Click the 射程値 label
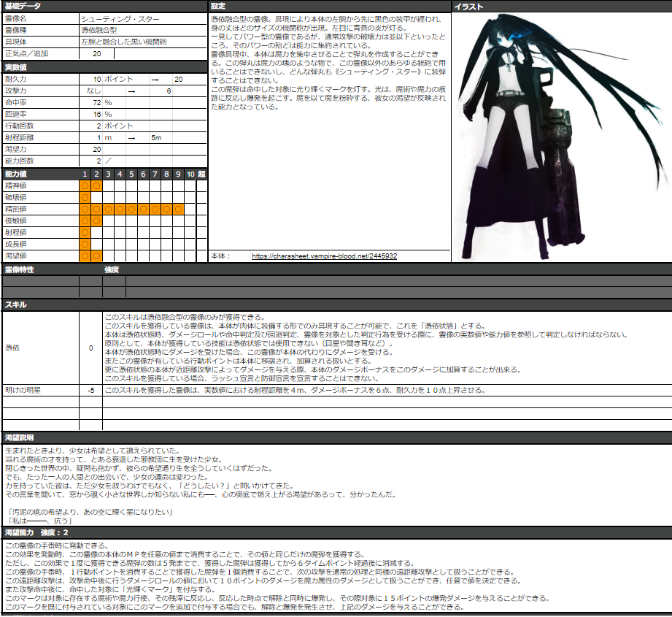The image size is (672, 617). [15, 232]
